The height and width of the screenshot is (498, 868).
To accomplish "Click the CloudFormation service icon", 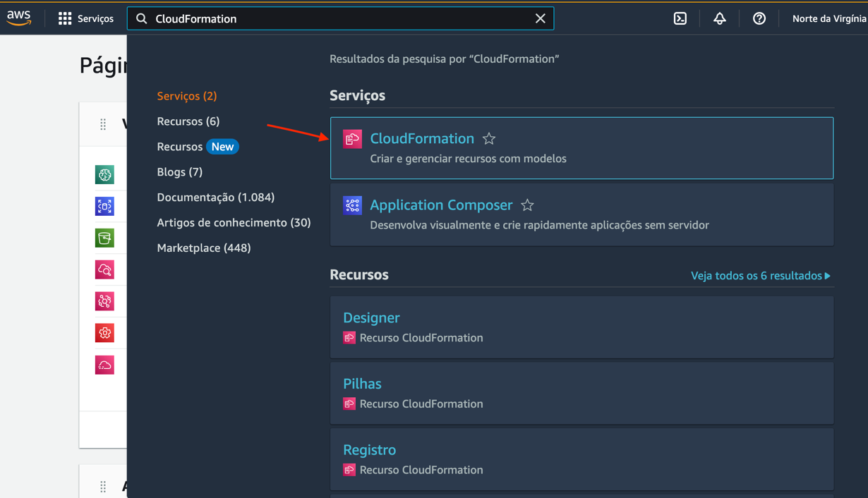I will click(352, 138).
